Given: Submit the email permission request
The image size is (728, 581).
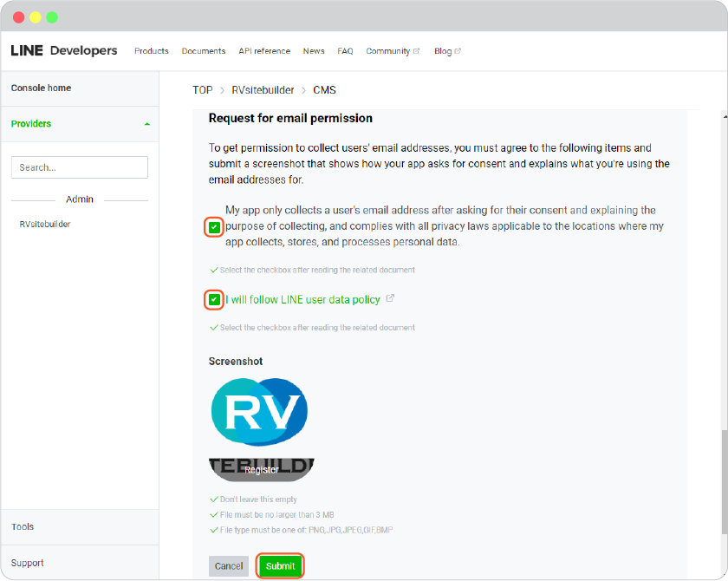Looking at the screenshot, I should pyautogui.click(x=281, y=565).
